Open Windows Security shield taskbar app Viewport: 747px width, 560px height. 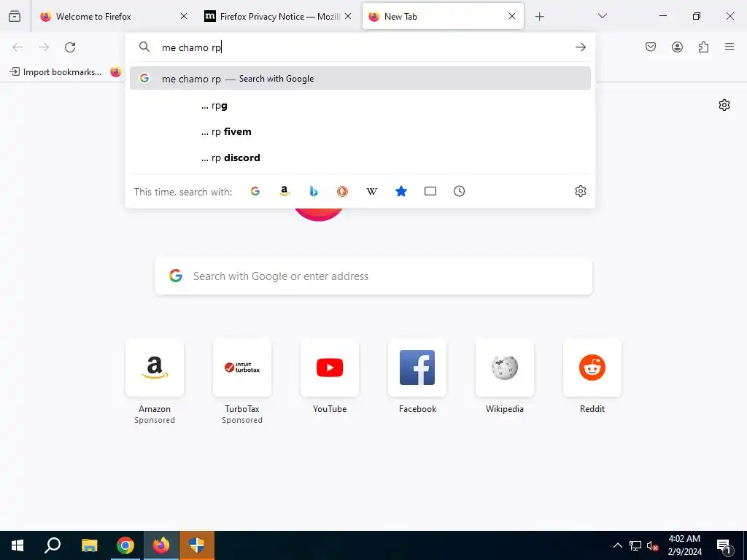tap(197, 545)
